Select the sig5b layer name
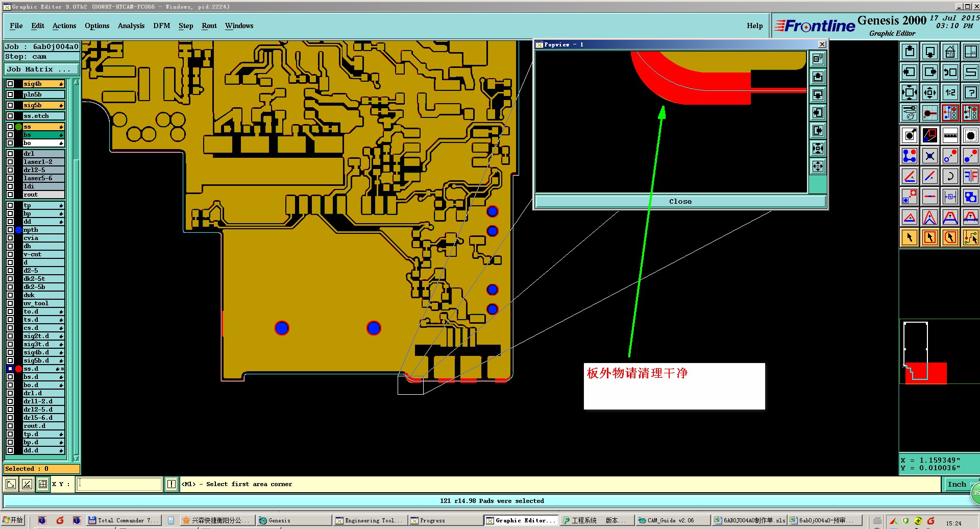 pyautogui.click(x=44, y=105)
